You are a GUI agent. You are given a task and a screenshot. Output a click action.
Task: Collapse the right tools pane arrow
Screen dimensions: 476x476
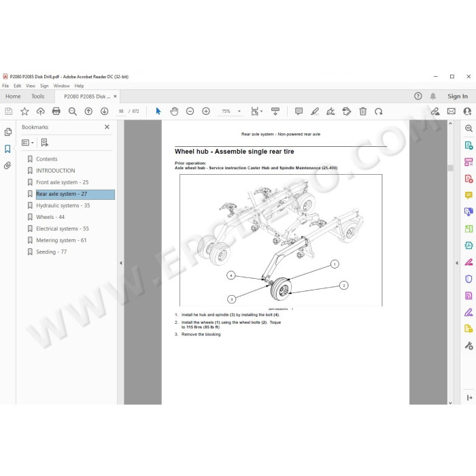457,263
